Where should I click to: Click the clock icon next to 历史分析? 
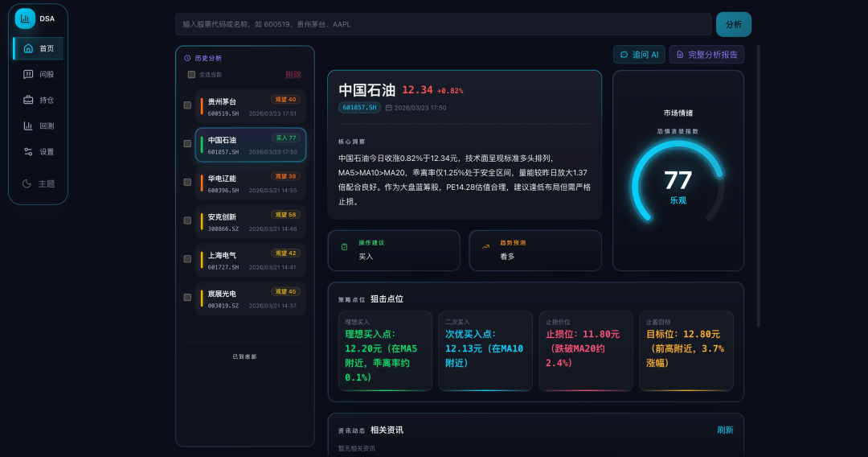point(187,58)
